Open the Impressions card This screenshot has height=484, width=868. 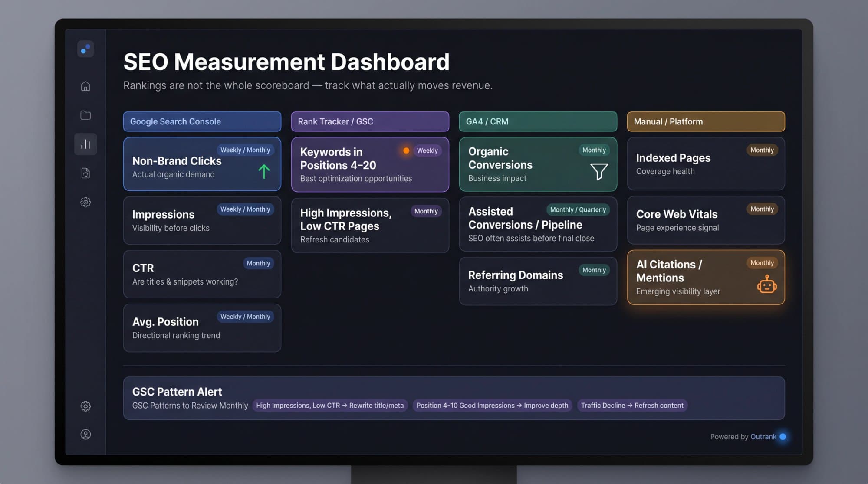[202, 220]
